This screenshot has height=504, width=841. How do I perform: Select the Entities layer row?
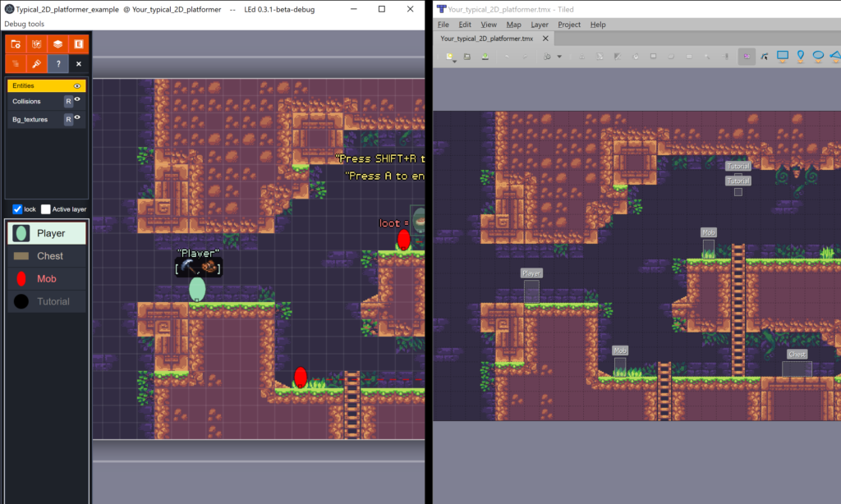point(46,86)
